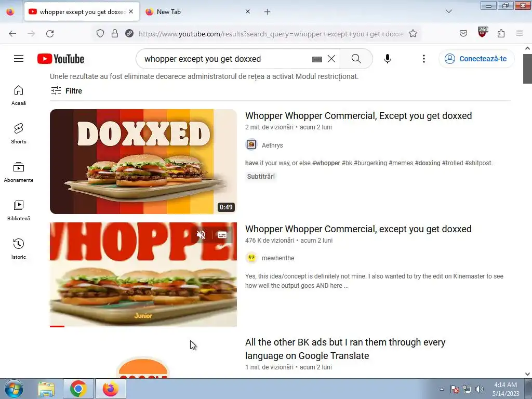
Task: Open Firefox extensions puzzle icon
Action: (x=501, y=33)
